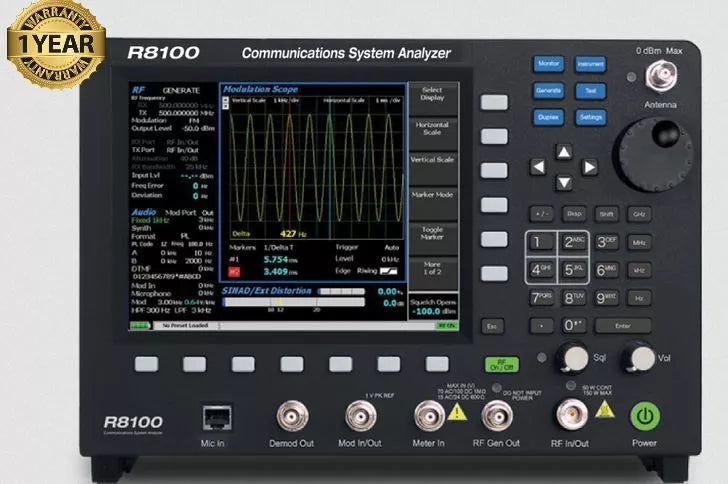
Task: Open the Test menu
Action: (591, 91)
